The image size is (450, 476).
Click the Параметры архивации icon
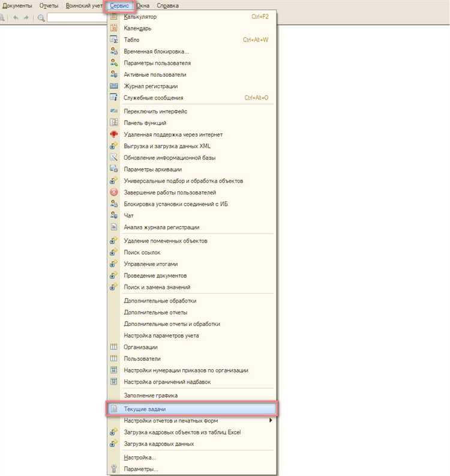[x=113, y=169]
